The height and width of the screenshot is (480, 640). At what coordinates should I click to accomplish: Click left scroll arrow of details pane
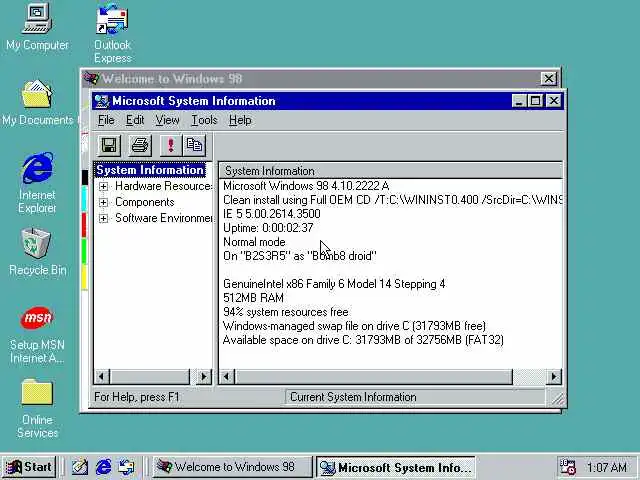tap(227, 376)
